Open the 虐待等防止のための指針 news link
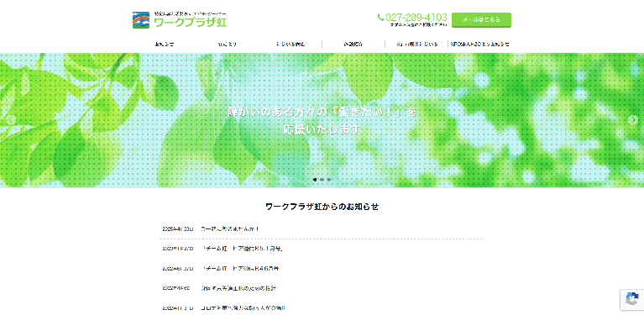Viewport: 644px width, 315px height. 238,288
